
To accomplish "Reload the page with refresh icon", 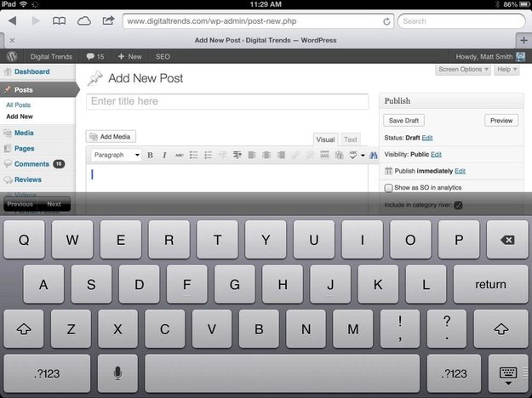I will (x=386, y=21).
